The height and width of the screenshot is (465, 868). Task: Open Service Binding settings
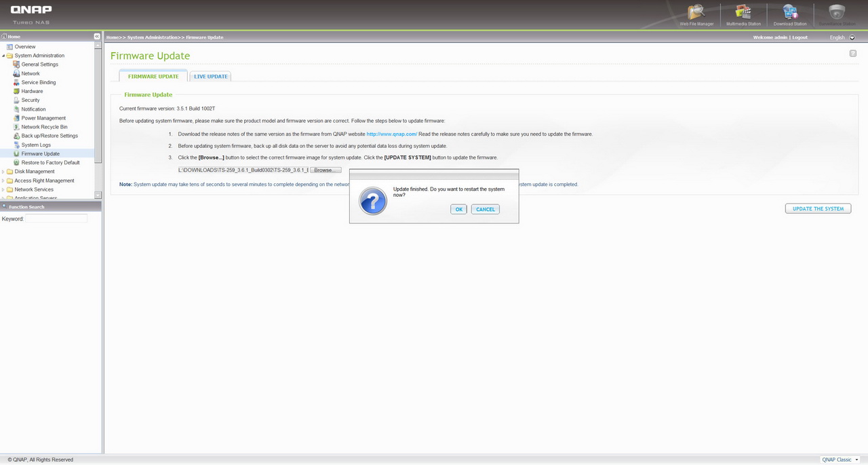point(39,82)
